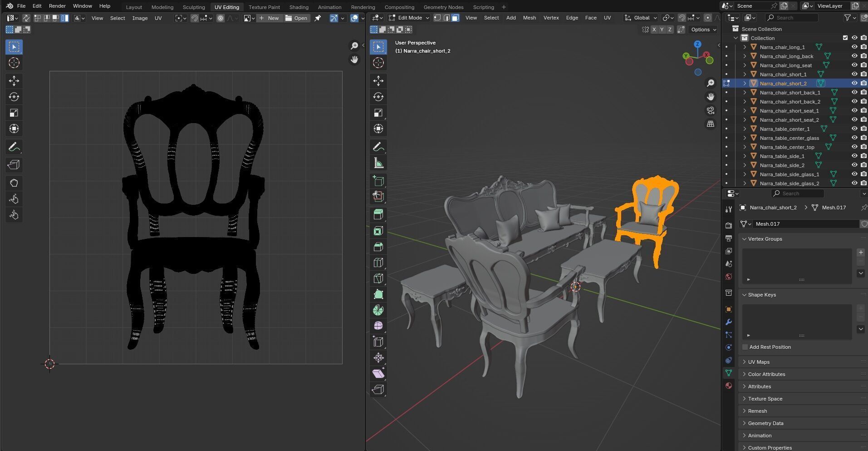Select the Annotate tool in the 3D viewport toolbar
The width and height of the screenshot is (868, 451).
[x=378, y=147]
